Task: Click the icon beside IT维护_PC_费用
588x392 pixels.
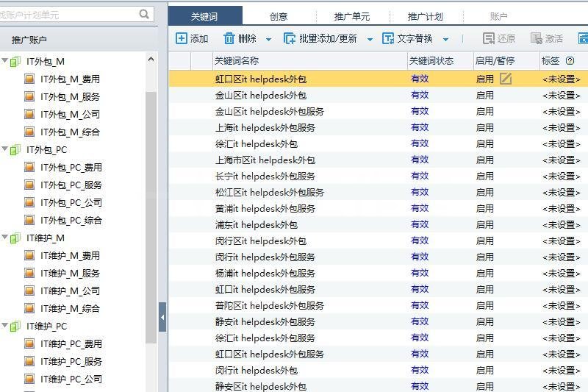Action: (29, 343)
